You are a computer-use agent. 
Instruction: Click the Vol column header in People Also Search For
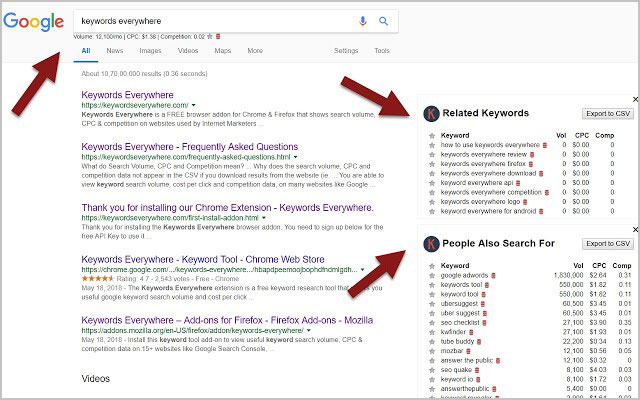click(578, 266)
